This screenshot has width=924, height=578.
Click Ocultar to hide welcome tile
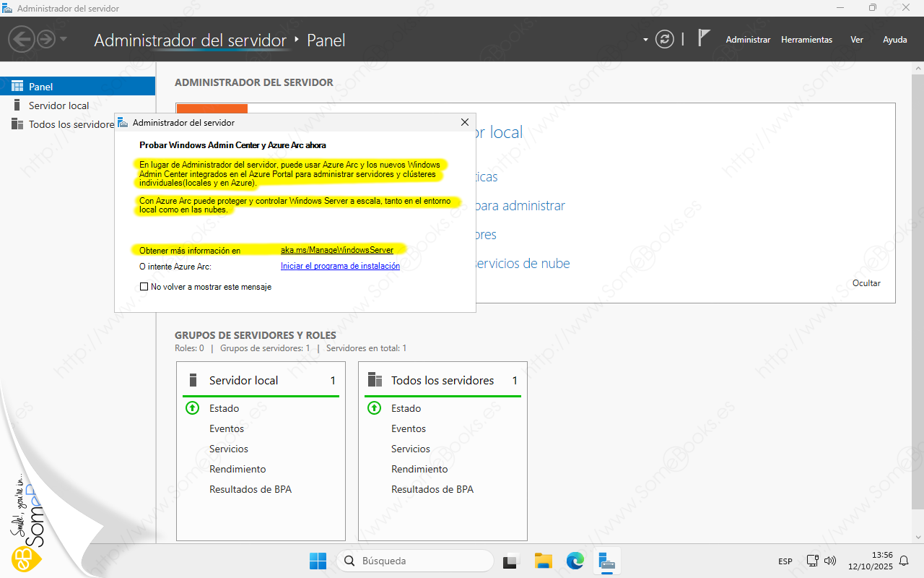866,283
